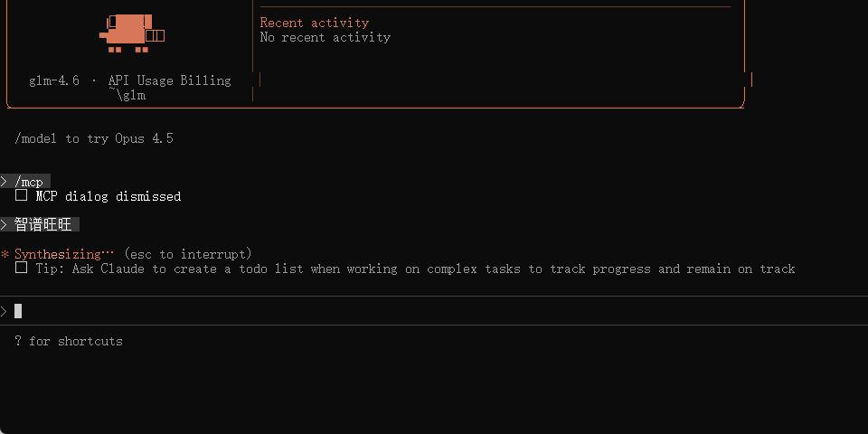Click the esc to interrupt hint

(188, 255)
